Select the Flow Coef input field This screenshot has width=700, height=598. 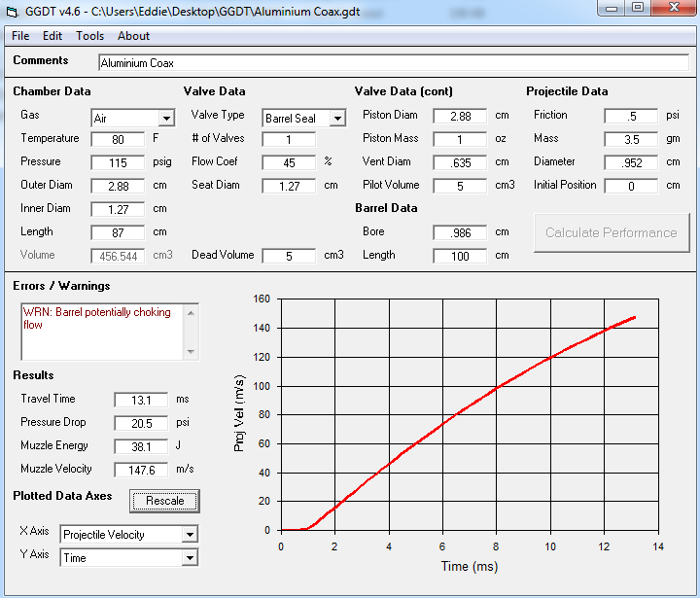point(289,162)
